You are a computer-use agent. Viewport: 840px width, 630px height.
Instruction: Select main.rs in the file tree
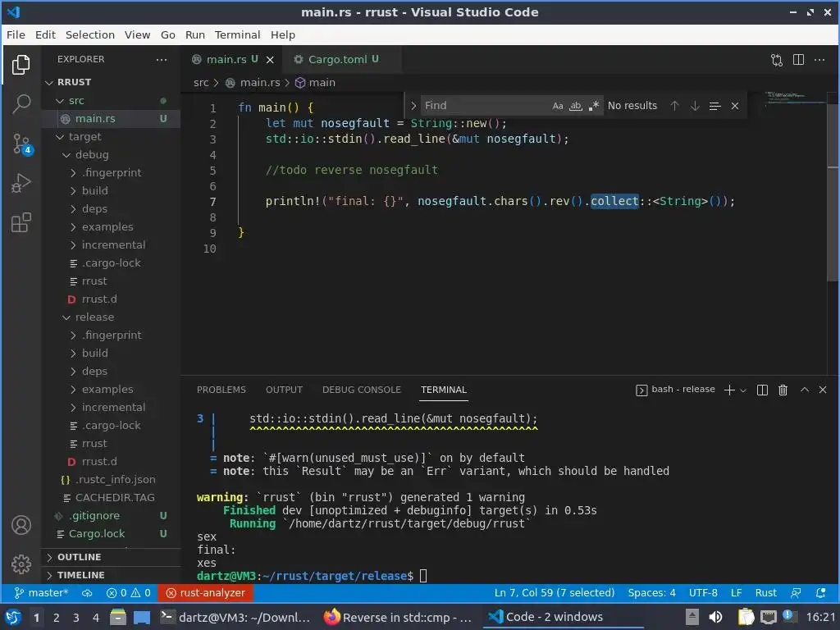pyautogui.click(x=112, y=118)
